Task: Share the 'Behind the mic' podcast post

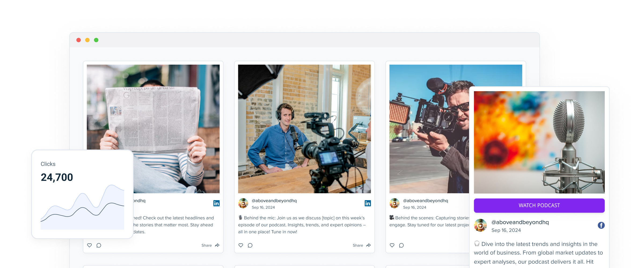Action: coord(362,245)
